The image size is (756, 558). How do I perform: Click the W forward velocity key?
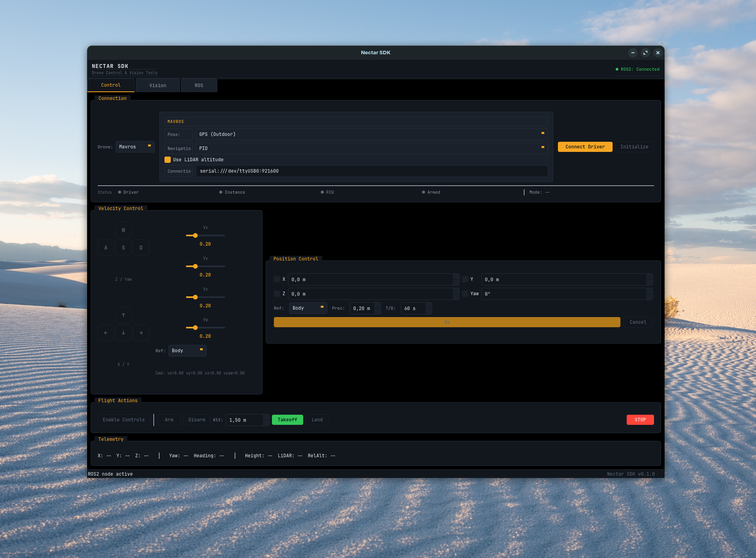click(x=123, y=230)
